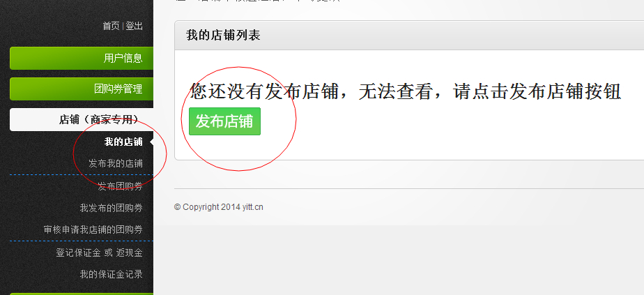Collapse the 店铺（商家专用）menu header

pyautogui.click(x=82, y=119)
